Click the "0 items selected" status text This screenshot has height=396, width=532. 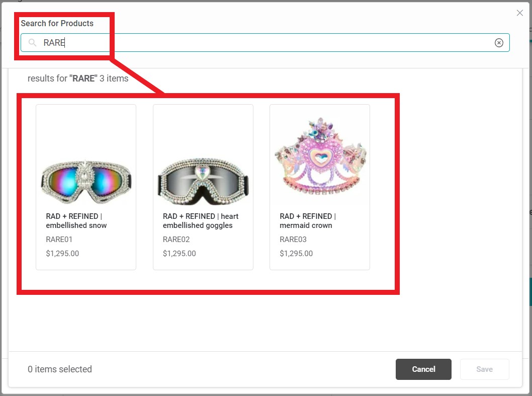coord(60,369)
